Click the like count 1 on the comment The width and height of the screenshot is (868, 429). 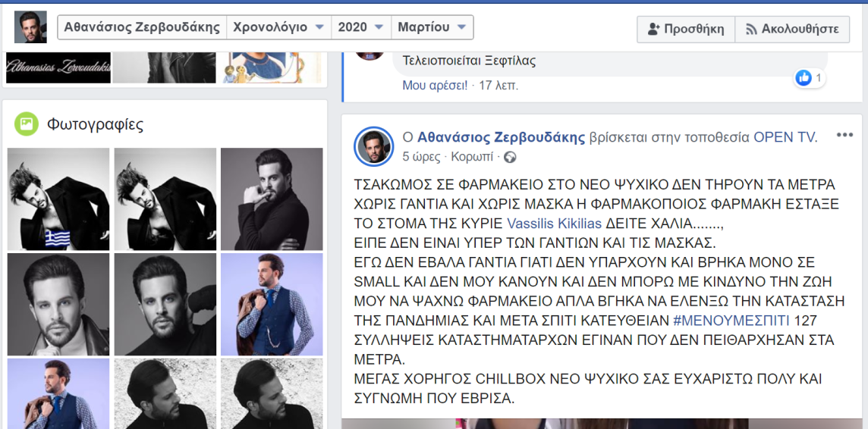pyautogui.click(x=819, y=78)
